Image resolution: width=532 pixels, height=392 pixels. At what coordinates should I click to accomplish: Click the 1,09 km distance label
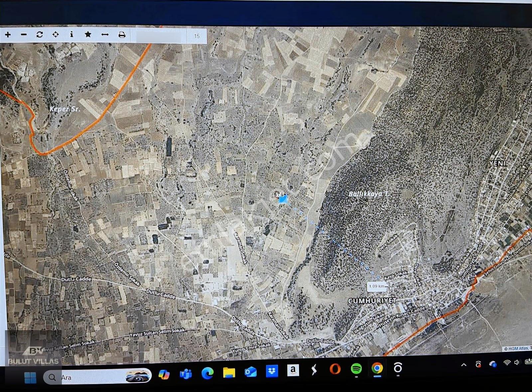click(377, 286)
